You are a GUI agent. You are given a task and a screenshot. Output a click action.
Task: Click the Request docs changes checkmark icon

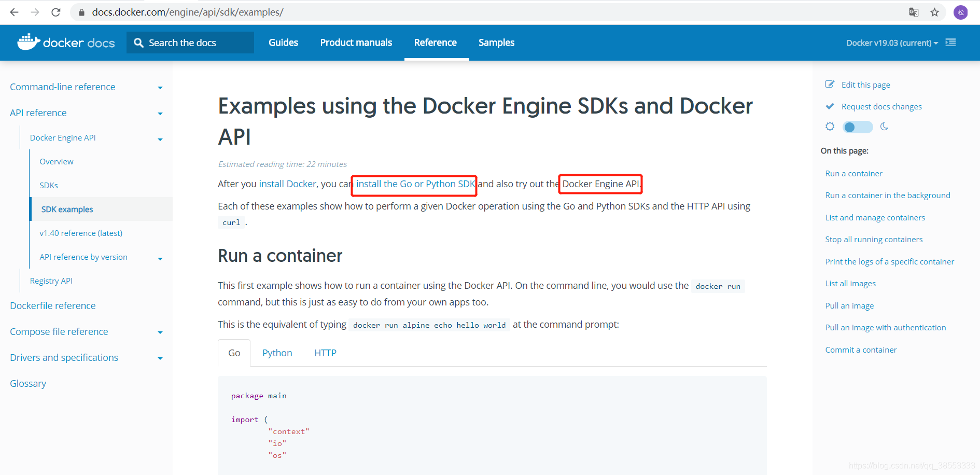[830, 106]
